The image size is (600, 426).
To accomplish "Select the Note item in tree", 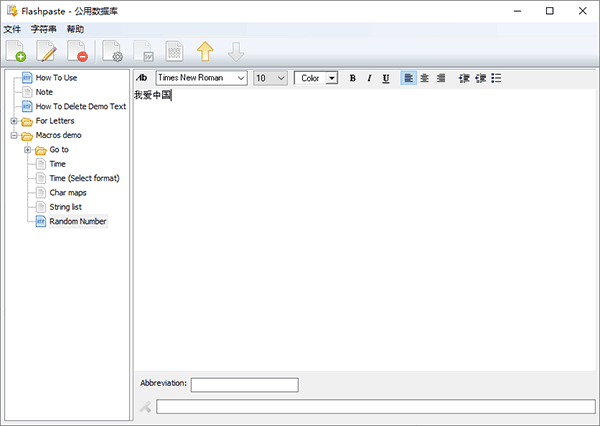I will point(44,92).
